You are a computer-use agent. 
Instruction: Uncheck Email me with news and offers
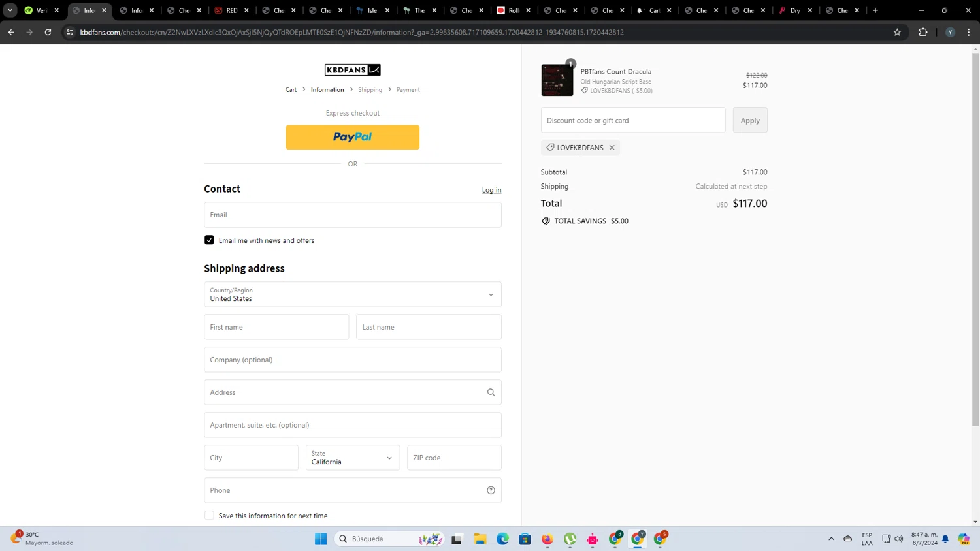209,240
